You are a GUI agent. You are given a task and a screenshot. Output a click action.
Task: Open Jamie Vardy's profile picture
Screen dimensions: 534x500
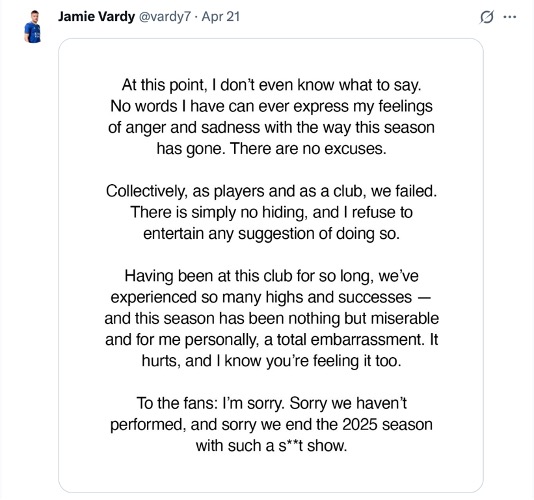(x=32, y=27)
